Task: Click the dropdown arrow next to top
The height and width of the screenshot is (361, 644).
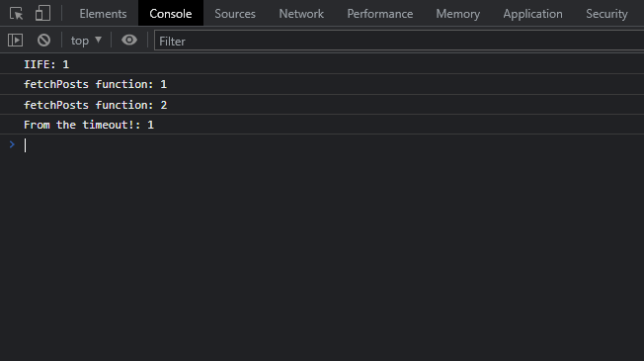Action: click(x=98, y=40)
